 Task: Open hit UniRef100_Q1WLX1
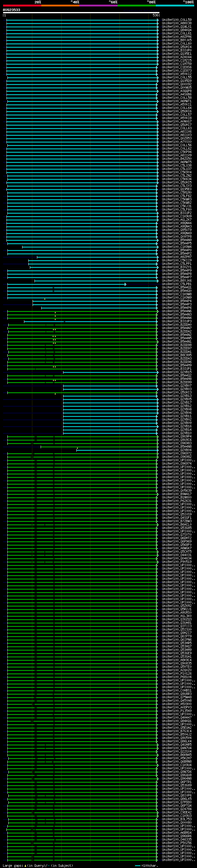coord(176,26)
